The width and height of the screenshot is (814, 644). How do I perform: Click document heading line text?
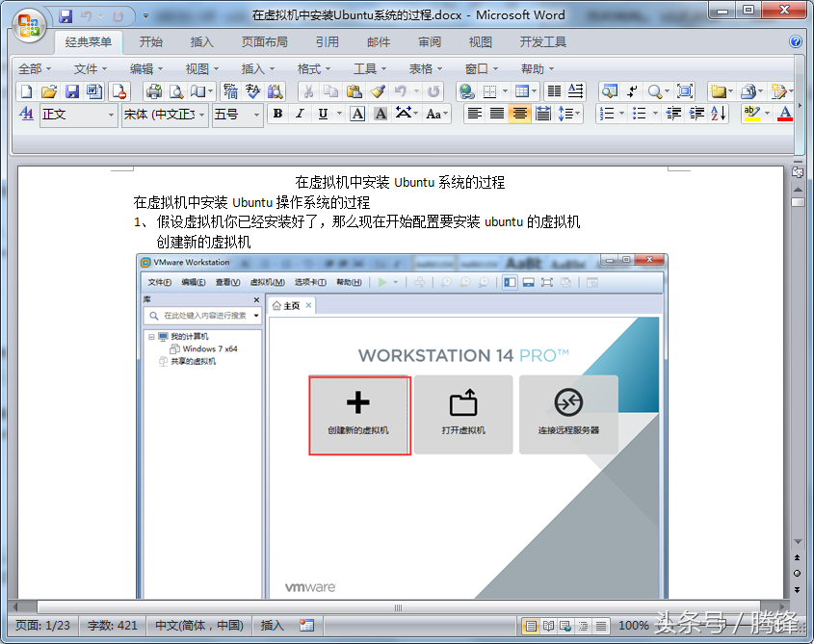pos(400,182)
